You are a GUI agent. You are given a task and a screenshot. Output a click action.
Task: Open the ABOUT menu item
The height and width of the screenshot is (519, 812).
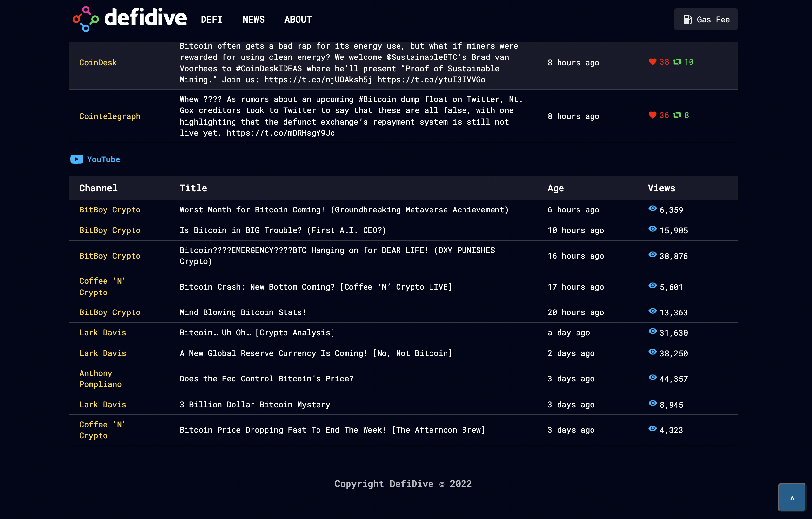[x=298, y=19]
